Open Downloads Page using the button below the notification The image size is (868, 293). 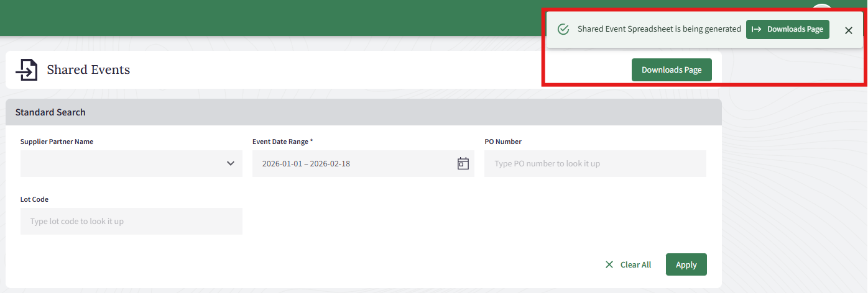pos(672,70)
